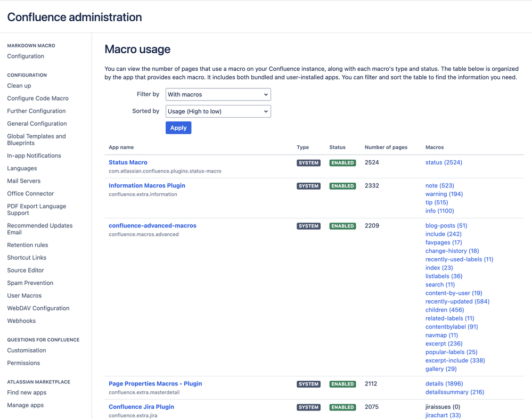
Task: Open General Configuration
Action: (x=37, y=124)
